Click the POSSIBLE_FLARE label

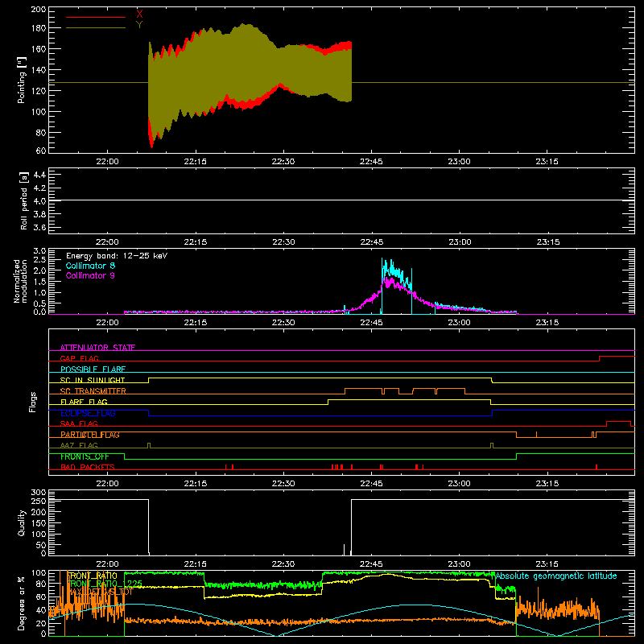tap(93, 369)
